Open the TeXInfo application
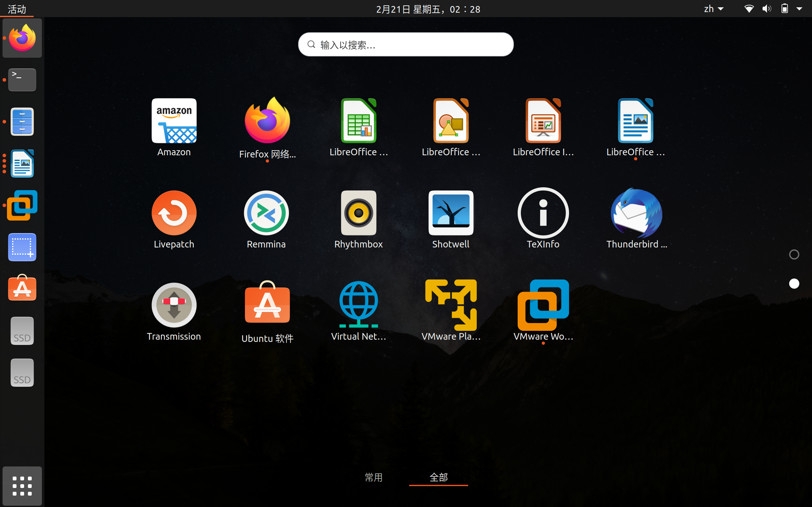Viewport: 812px width, 507px height. [x=543, y=213]
